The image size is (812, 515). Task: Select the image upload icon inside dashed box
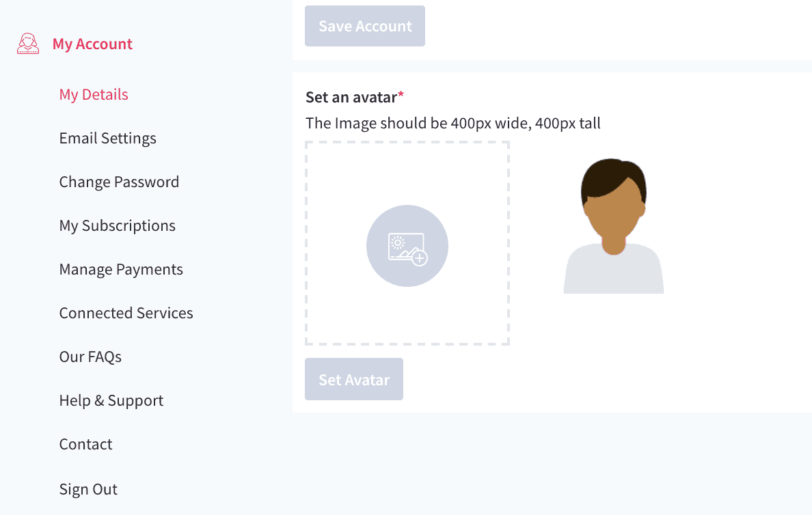pyautogui.click(x=407, y=246)
